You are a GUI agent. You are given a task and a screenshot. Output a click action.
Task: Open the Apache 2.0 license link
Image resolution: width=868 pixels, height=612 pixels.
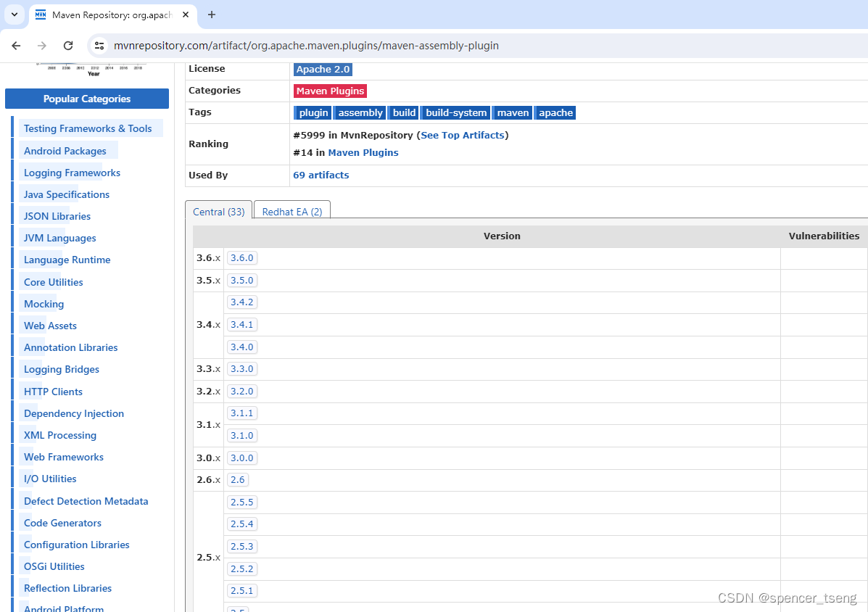coord(323,69)
